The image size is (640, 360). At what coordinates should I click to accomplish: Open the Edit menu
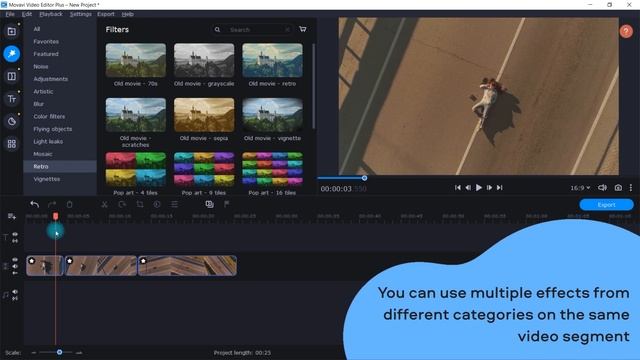click(x=27, y=14)
